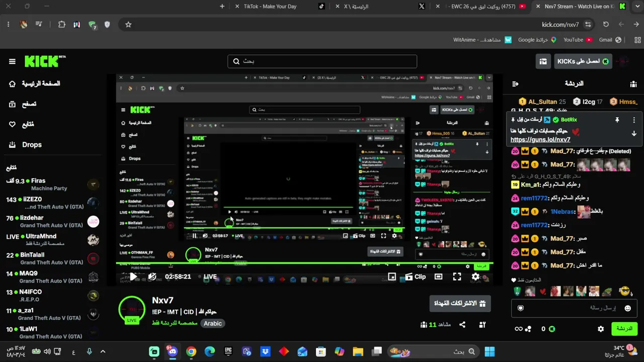644x362 pixels.
Task: Jump to LIVE in the player
Action: (x=210, y=277)
